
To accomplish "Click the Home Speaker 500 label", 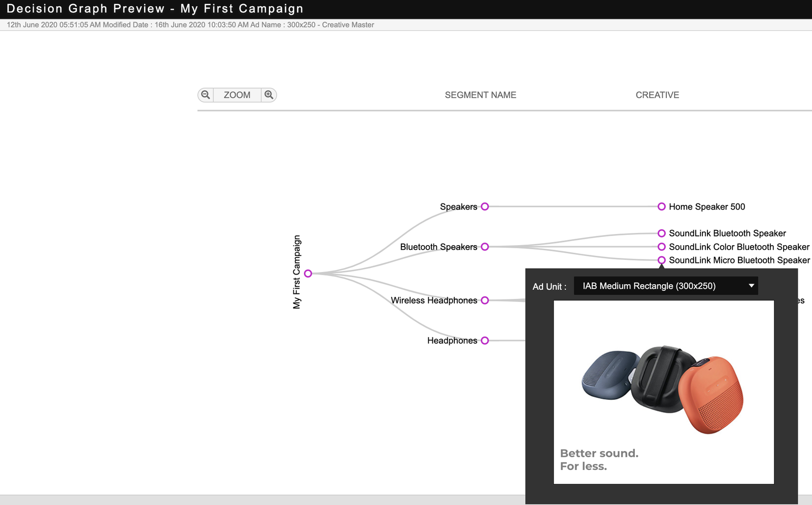I will [x=707, y=207].
